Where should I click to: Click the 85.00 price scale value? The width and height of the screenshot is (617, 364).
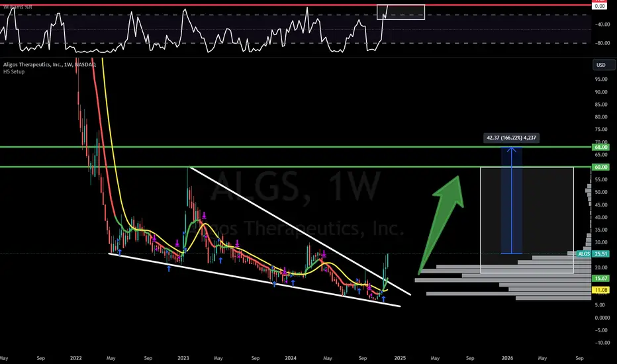[x=601, y=105]
